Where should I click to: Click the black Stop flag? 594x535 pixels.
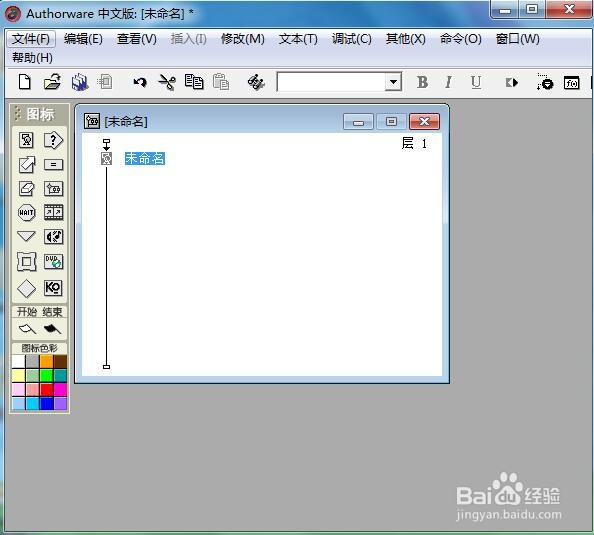(52, 329)
